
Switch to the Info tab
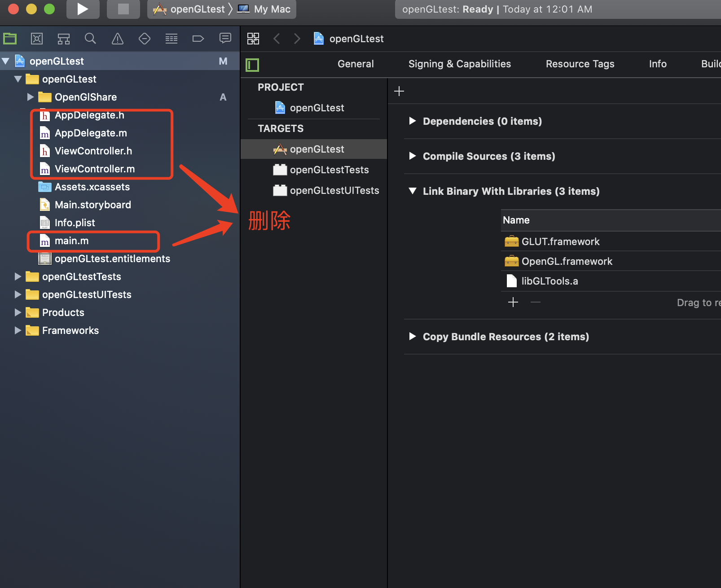click(x=658, y=64)
